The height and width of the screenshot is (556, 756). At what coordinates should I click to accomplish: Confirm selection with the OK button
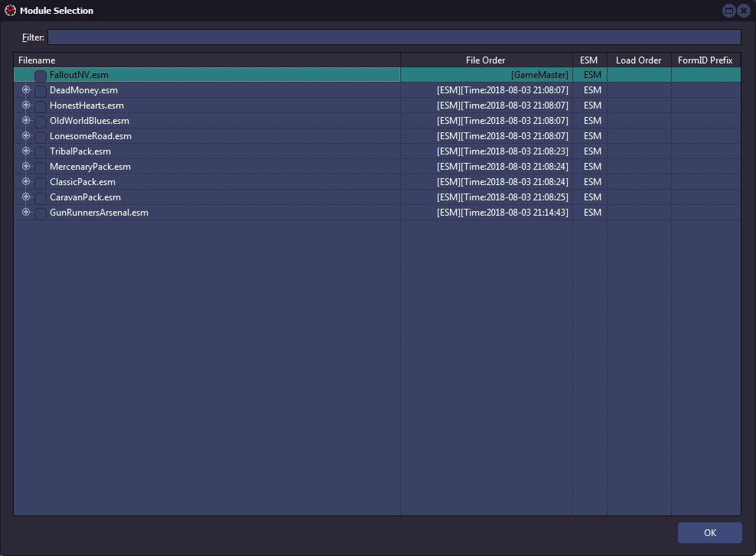point(710,533)
